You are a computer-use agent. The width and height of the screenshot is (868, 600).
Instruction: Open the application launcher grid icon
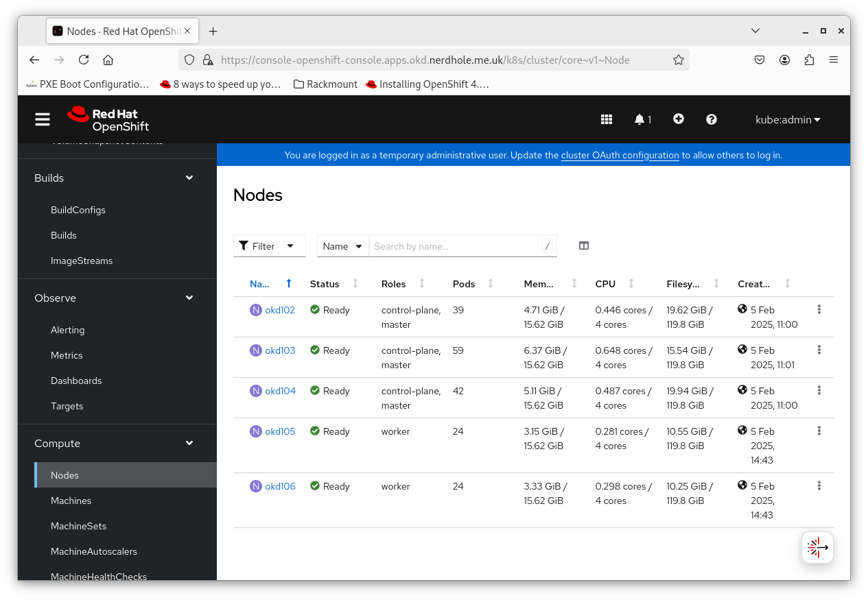[x=607, y=119]
